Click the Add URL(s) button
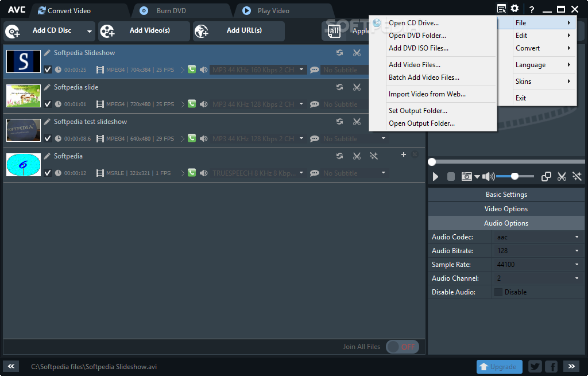Viewport: 588px width, 376px height. tap(239, 31)
